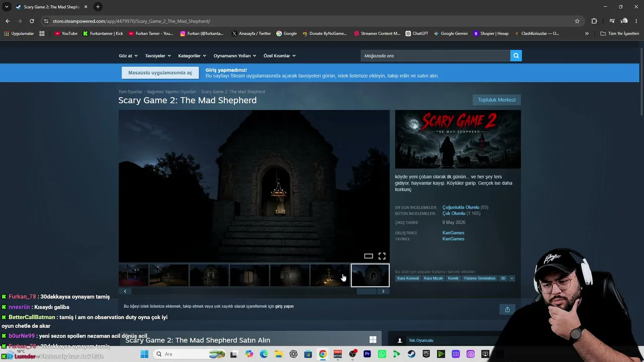The width and height of the screenshot is (644, 362).
Task: Select the Kara Komedi tag
Action: click(x=408, y=278)
